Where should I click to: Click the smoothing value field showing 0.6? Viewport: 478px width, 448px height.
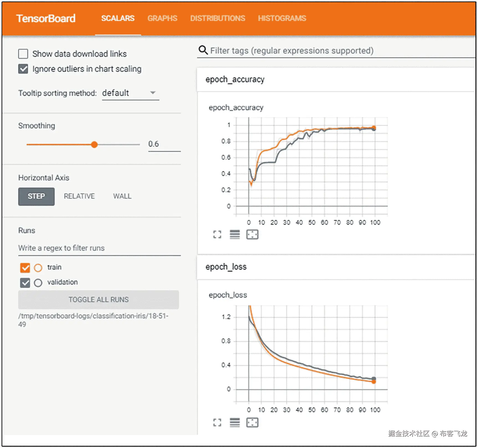(164, 144)
